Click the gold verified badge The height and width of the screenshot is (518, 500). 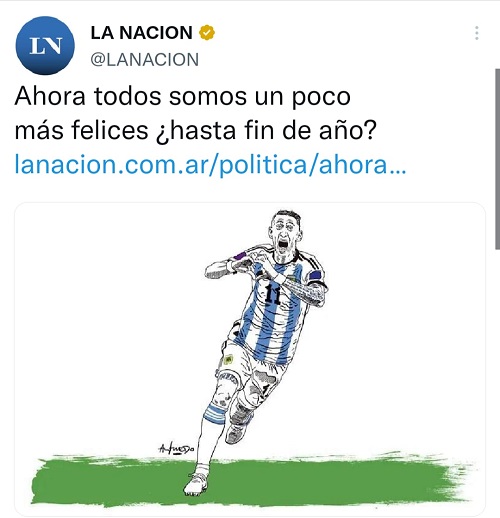click(x=207, y=33)
